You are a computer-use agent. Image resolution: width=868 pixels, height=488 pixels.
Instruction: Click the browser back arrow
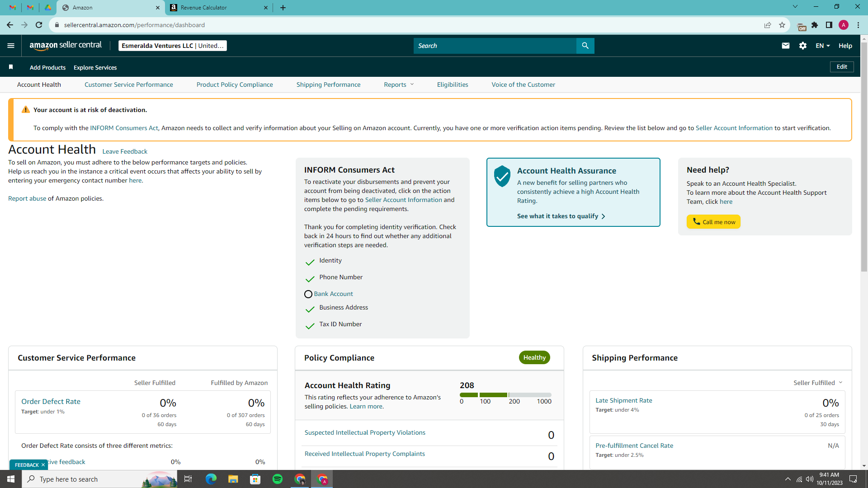10,25
